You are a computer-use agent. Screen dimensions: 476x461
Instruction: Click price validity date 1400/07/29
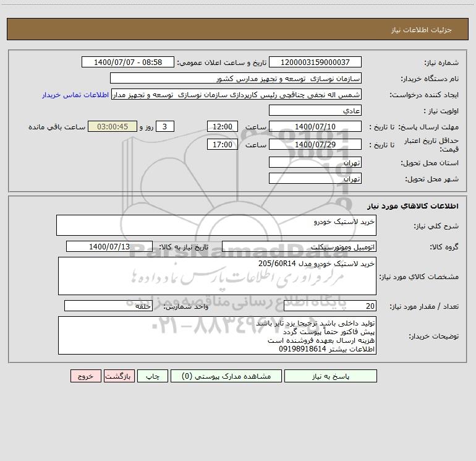pyautogui.click(x=315, y=144)
